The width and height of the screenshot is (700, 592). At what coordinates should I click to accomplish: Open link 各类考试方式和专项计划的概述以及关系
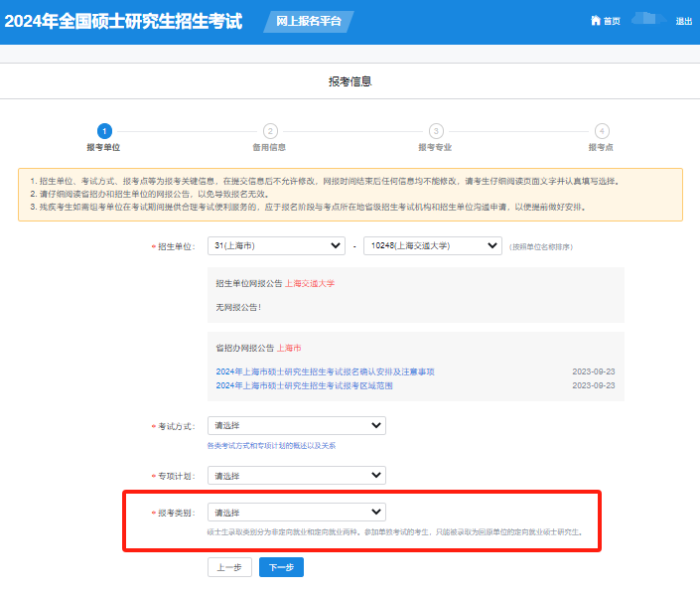[x=271, y=446]
